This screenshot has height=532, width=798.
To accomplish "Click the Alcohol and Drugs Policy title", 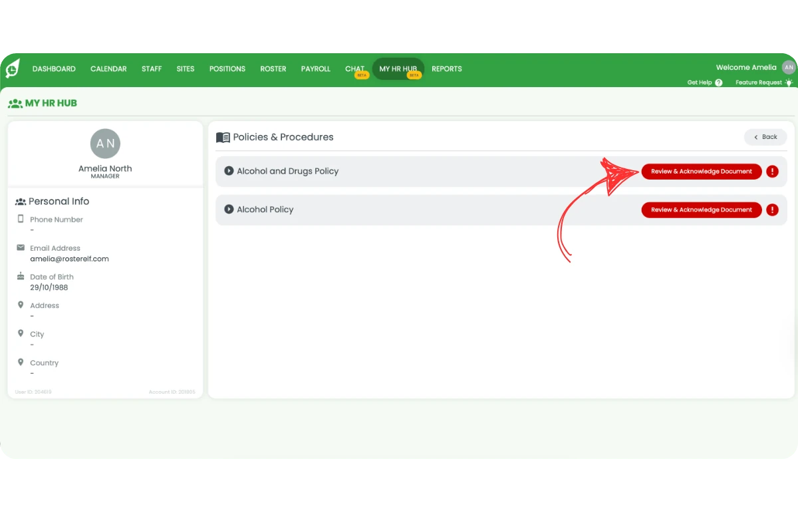I will click(x=288, y=171).
